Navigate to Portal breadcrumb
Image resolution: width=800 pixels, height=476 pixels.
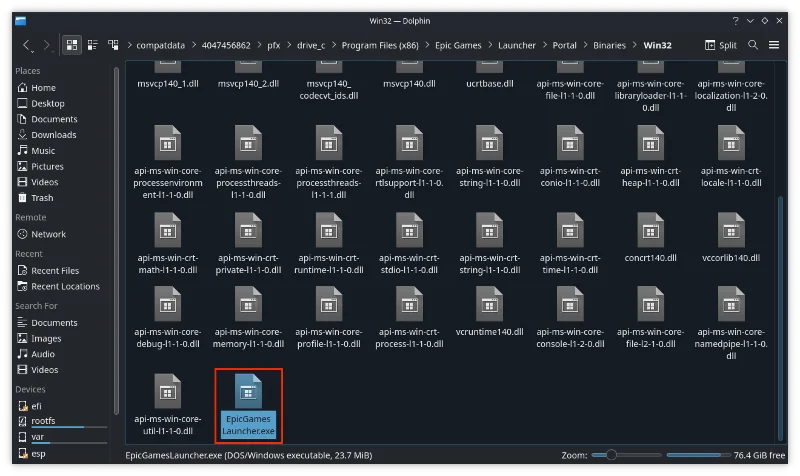564,45
